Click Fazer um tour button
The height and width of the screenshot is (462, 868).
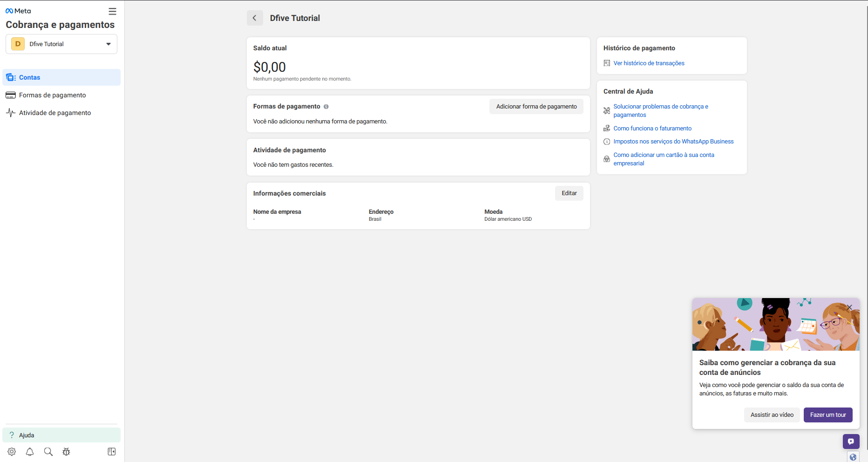point(827,415)
